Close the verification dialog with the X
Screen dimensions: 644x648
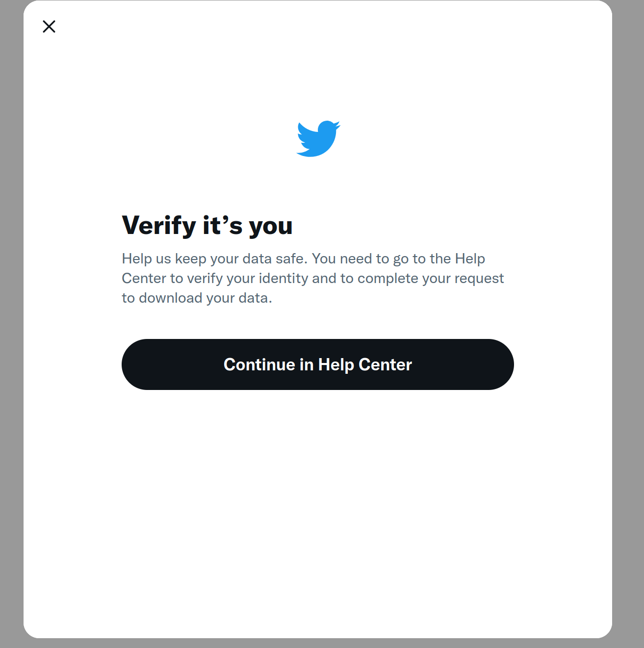click(x=49, y=26)
